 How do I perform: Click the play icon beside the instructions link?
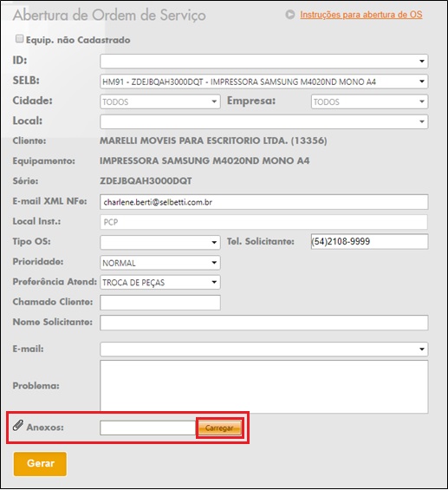pos(290,15)
